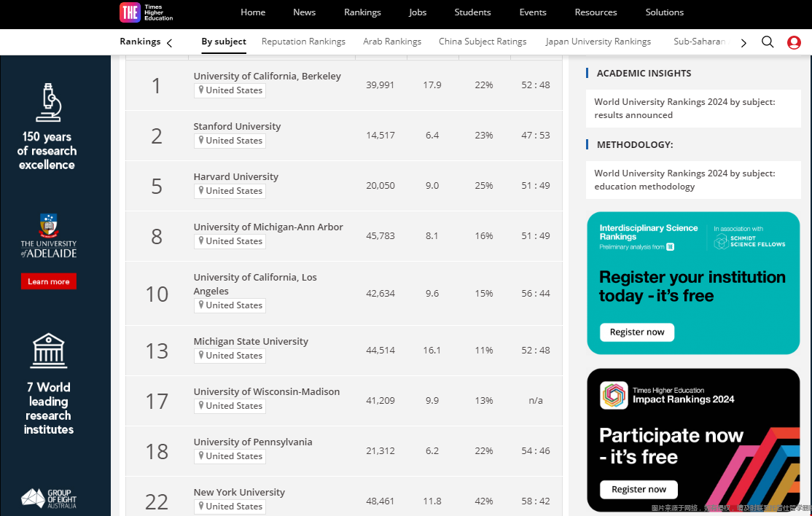812x516 pixels.
Task: Open the education methodology article link
Action: coord(684,179)
